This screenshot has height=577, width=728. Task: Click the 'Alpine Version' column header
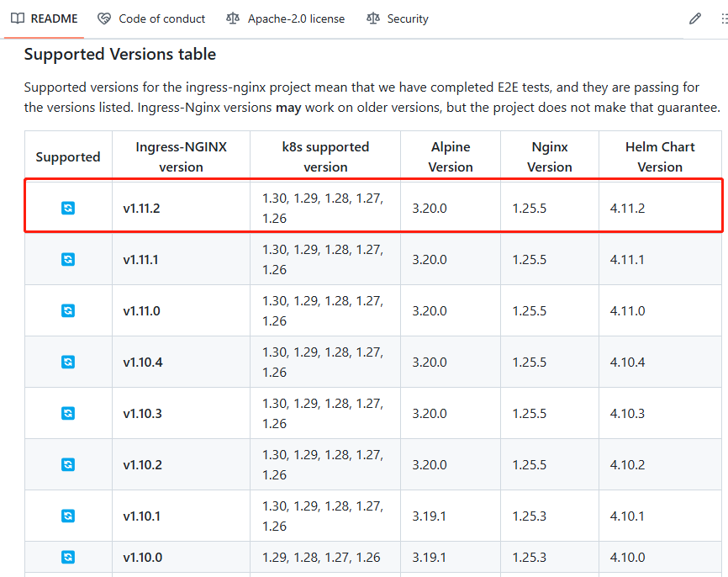coord(451,157)
